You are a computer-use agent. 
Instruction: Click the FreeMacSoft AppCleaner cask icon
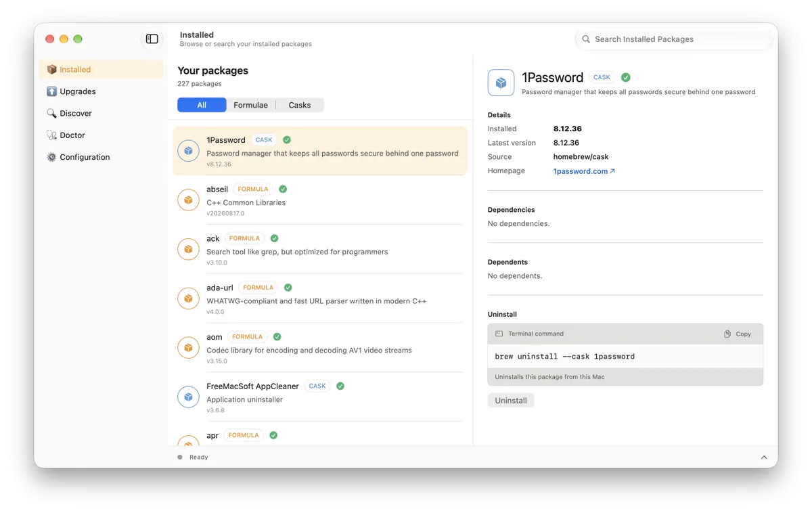tap(188, 397)
